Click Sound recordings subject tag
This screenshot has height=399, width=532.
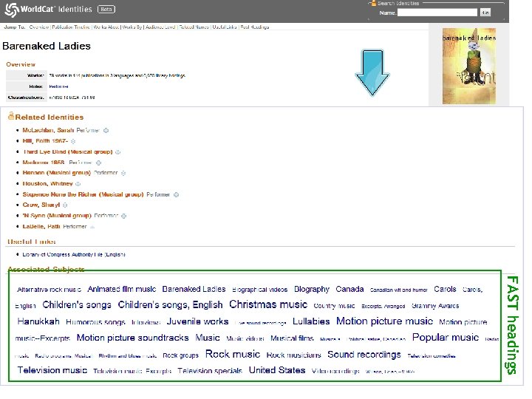tap(364, 355)
